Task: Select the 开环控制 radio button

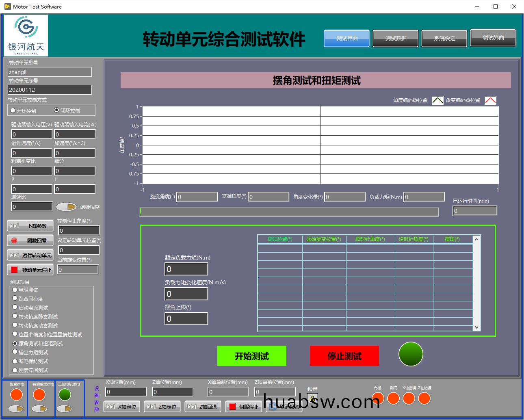Action: point(13,110)
